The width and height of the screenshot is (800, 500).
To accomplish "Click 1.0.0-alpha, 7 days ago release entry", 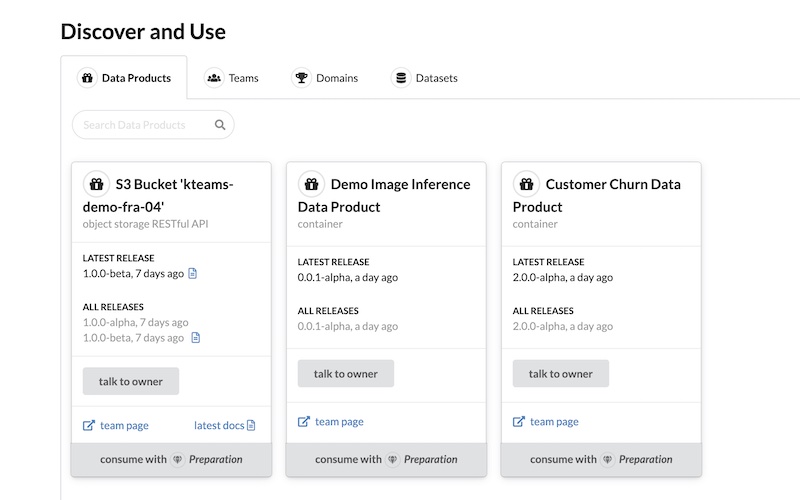I will pos(136,322).
